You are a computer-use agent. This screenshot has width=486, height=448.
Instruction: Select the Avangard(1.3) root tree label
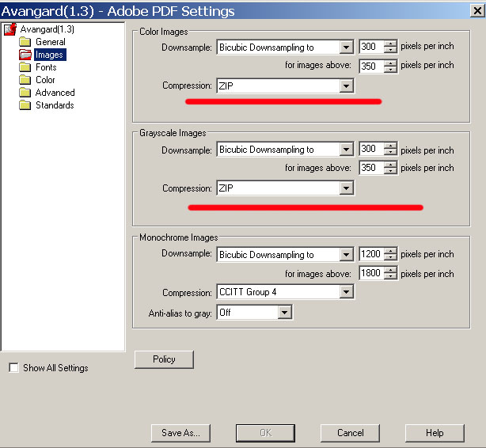[47, 29]
